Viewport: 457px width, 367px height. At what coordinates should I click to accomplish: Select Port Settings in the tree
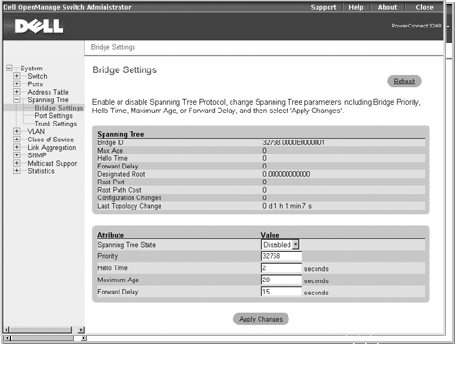[x=53, y=116]
